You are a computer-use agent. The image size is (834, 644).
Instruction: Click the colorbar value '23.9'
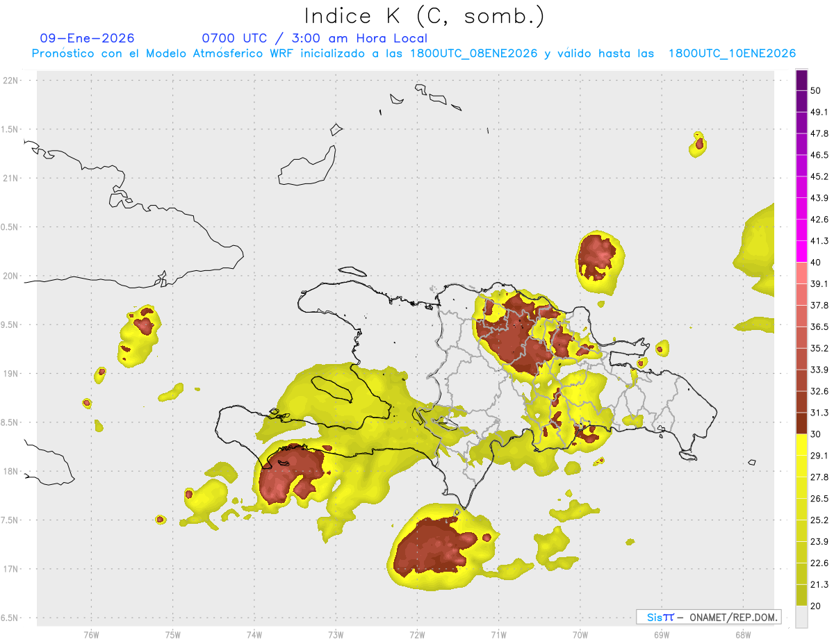click(x=819, y=542)
